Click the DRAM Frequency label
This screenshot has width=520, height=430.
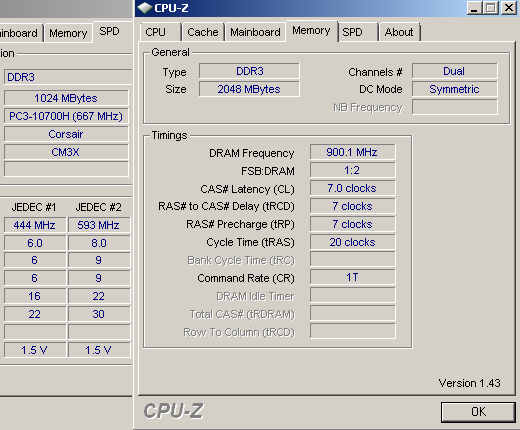coord(252,153)
